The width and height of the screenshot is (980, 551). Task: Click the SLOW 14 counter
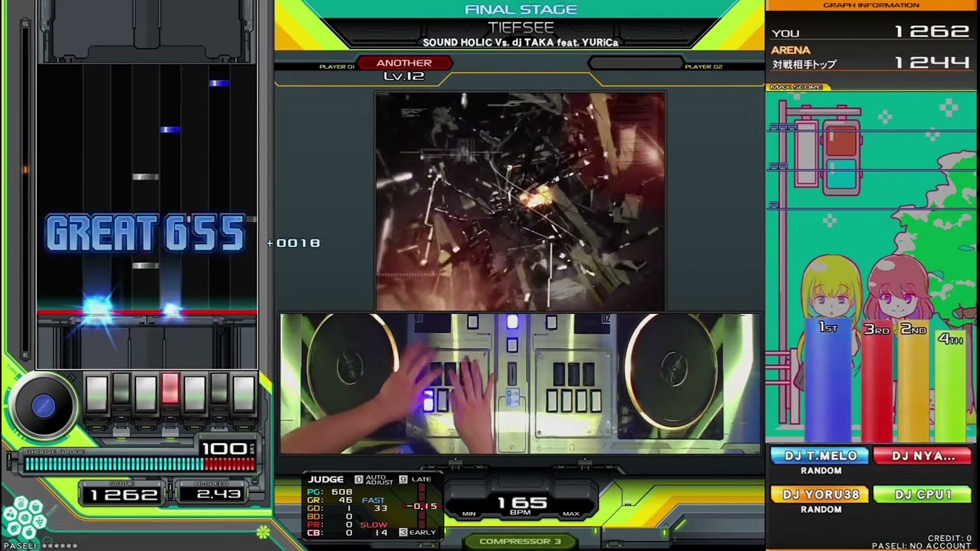[374, 529]
